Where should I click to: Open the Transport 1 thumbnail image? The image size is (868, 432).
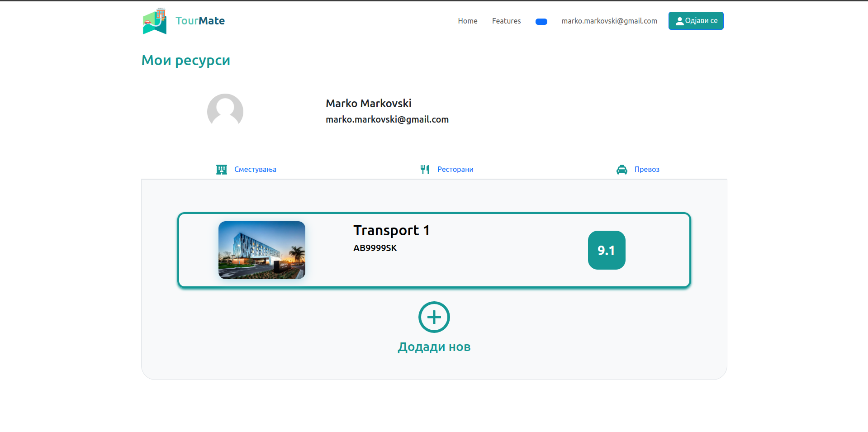(x=261, y=250)
